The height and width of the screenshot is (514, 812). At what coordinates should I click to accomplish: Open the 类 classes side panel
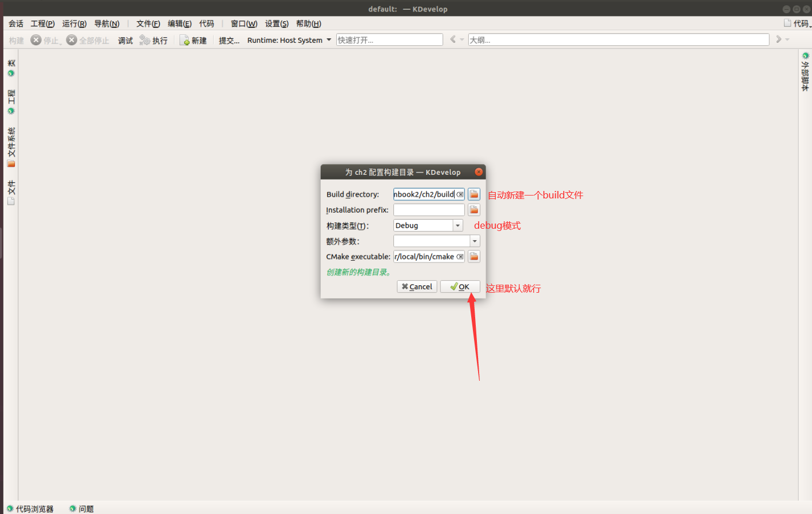(x=11, y=67)
